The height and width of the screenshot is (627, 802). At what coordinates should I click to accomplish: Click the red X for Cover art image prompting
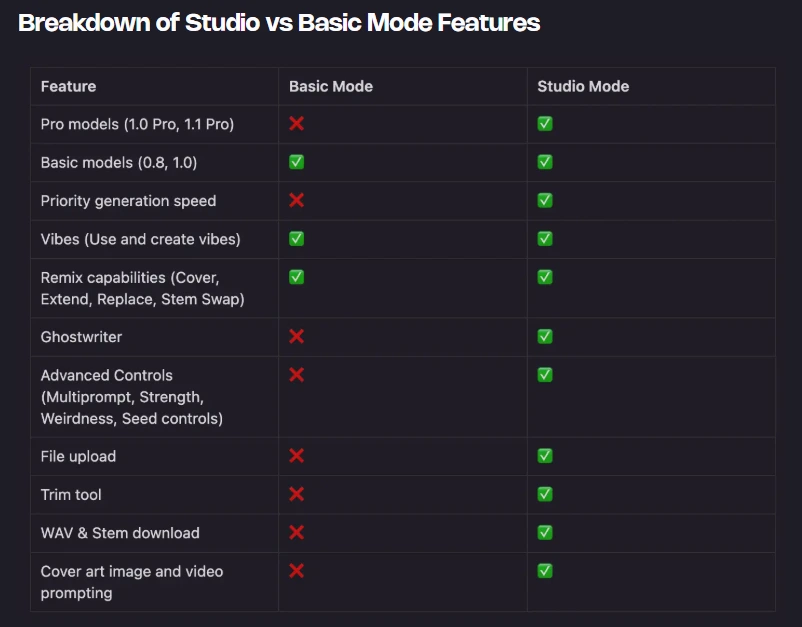tap(297, 571)
